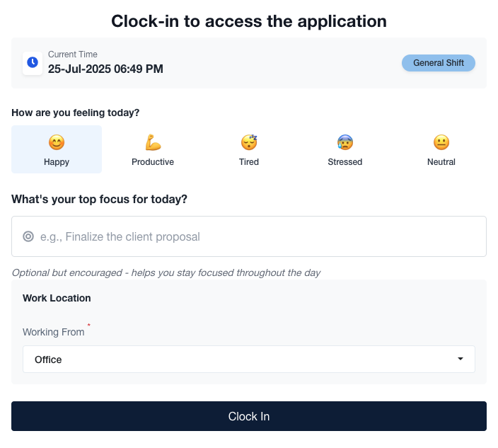Pick the Tired mood label
The image size is (498, 448).
coord(249,162)
